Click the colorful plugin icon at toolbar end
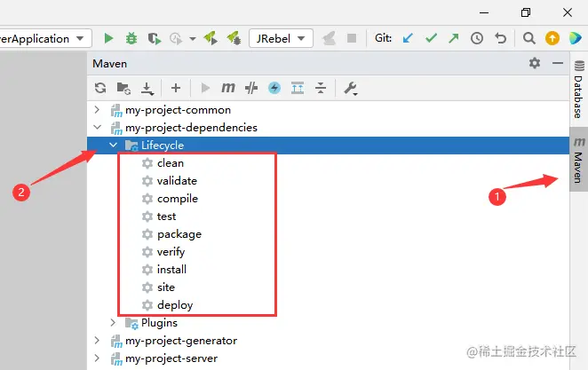The image size is (588, 370). [575, 38]
